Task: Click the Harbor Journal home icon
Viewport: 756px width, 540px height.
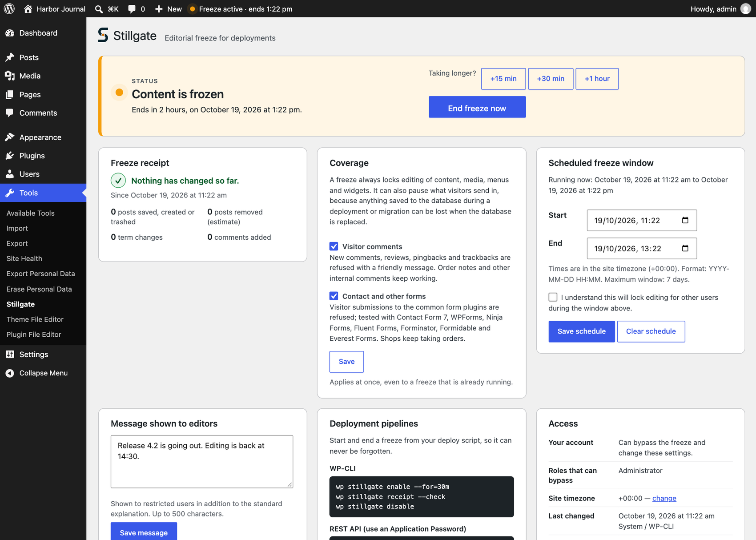Action: (x=28, y=9)
